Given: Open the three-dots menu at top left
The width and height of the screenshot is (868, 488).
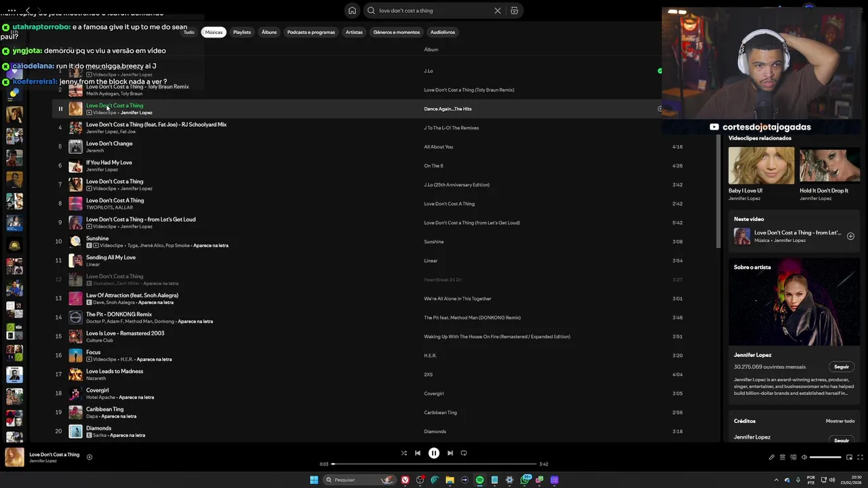Looking at the screenshot, I should [12, 10].
